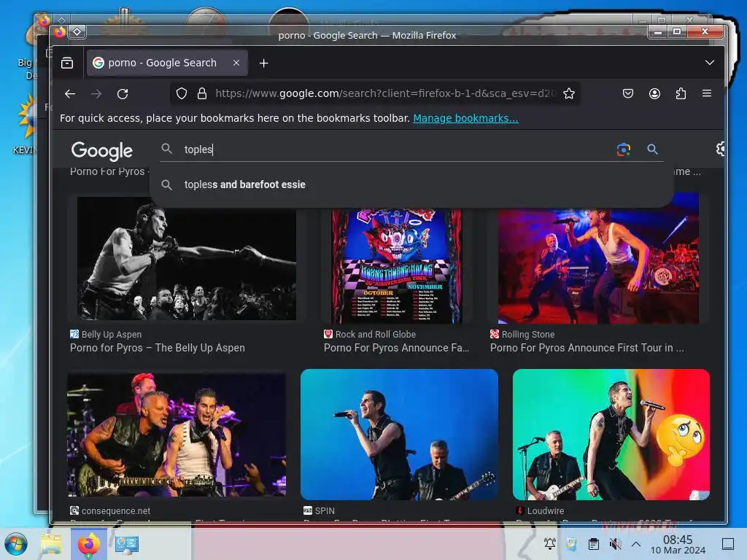Maximize the front Firefox window

tap(676, 32)
